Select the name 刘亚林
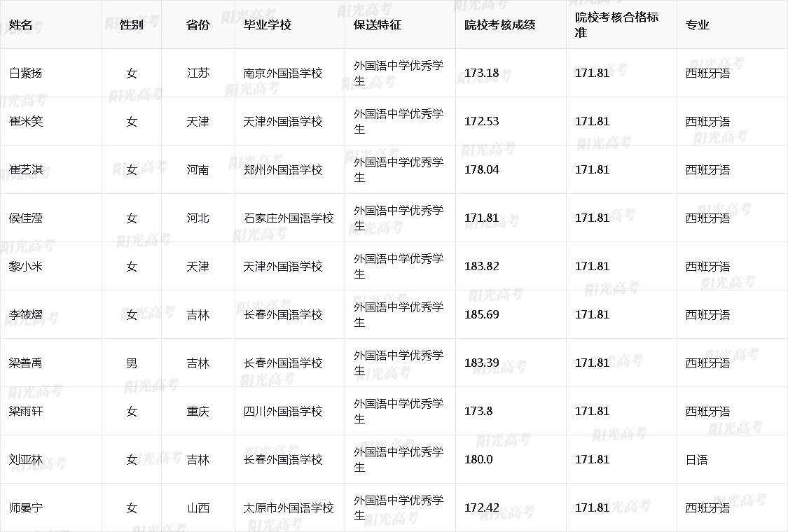The height and width of the screenshot is (532, 788). pos(26,460)
